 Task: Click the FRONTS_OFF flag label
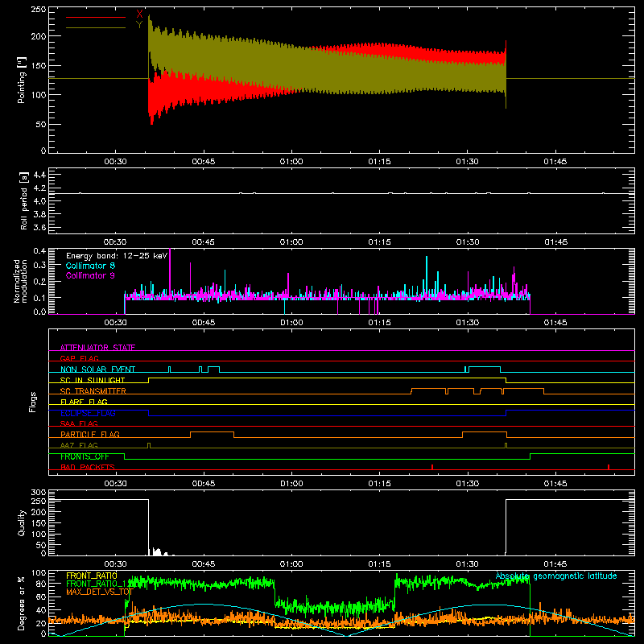click(85, 456)
